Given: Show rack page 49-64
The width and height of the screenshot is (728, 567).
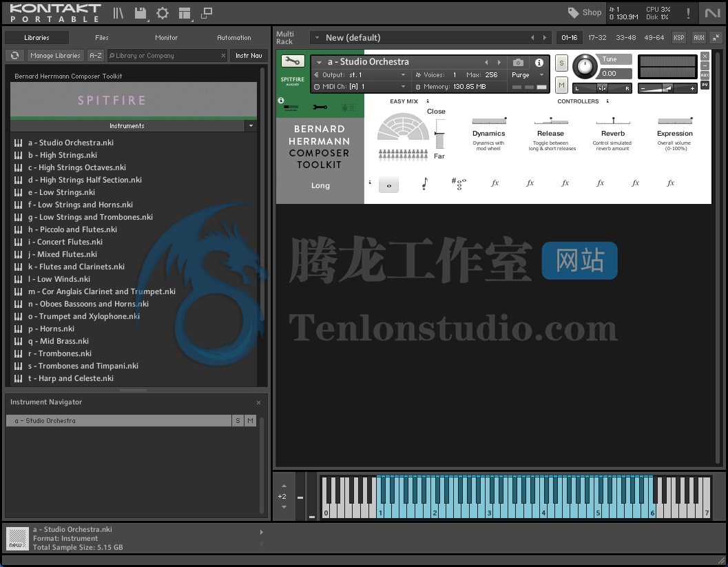Looking at the screenshot, I should click(654, 38).
